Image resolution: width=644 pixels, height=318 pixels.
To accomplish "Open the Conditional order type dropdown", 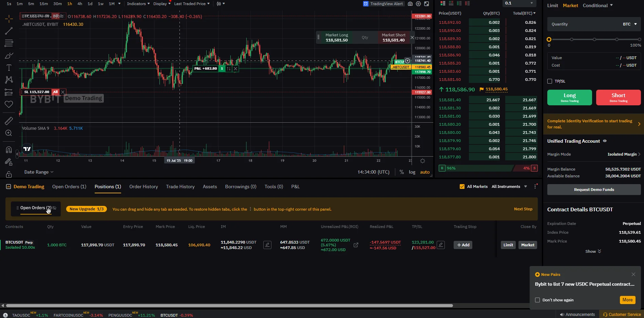I will (x=598, y=5).
